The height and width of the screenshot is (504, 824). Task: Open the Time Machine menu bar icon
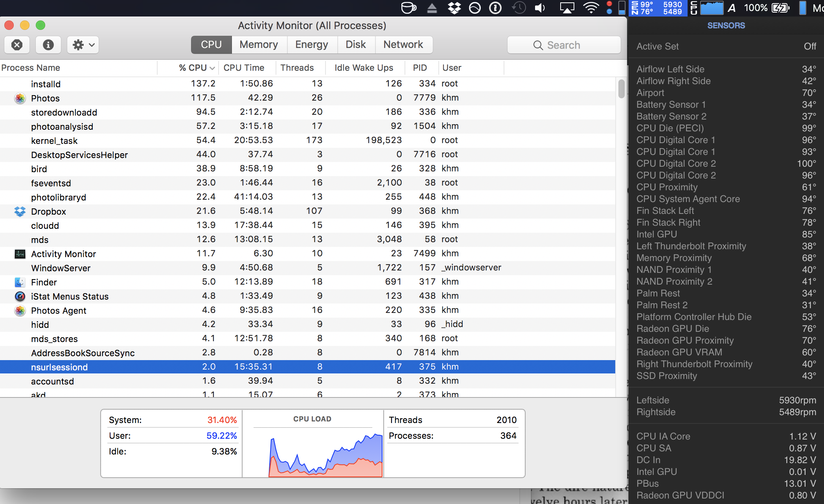(519, 8)
